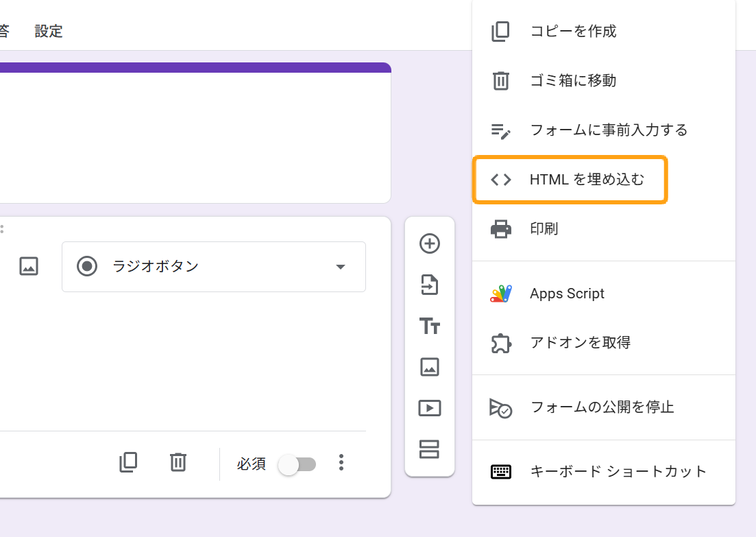
Task: Add a title and description block
Action: tap(430, 326)
